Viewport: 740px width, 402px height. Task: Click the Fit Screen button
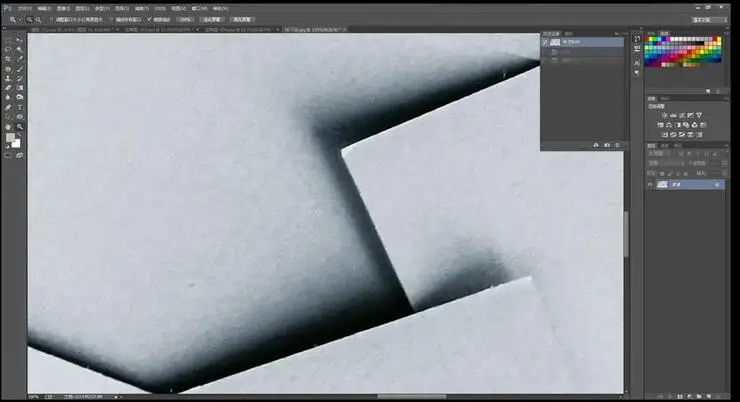(x=212, y=19)
